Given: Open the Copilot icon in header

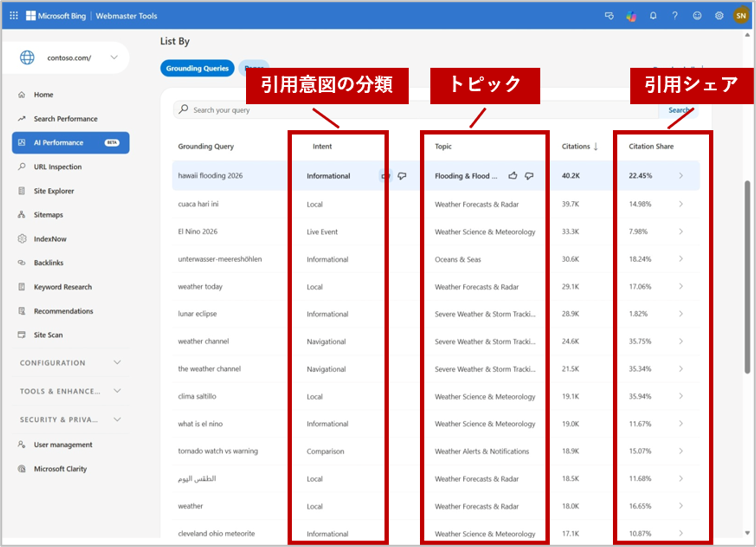Looking at the screenshot, I should [631, 16].
